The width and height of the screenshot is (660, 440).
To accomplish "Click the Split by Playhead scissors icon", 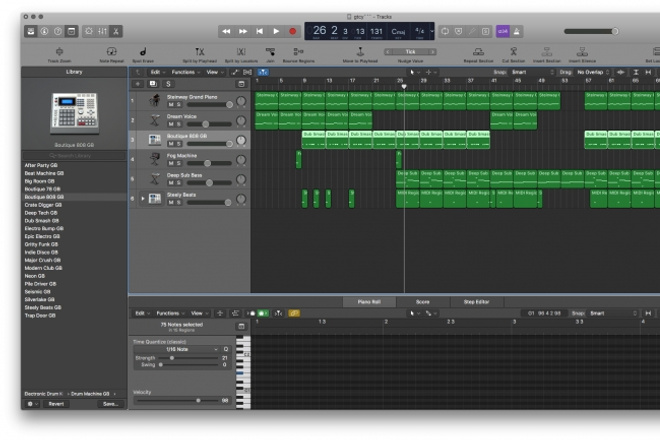I will point(200,52).
